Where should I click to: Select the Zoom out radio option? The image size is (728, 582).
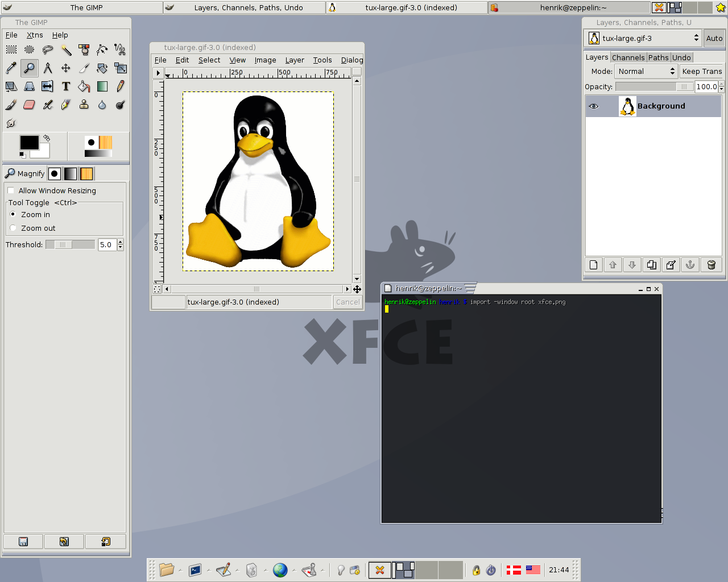(x=33, y=228)
